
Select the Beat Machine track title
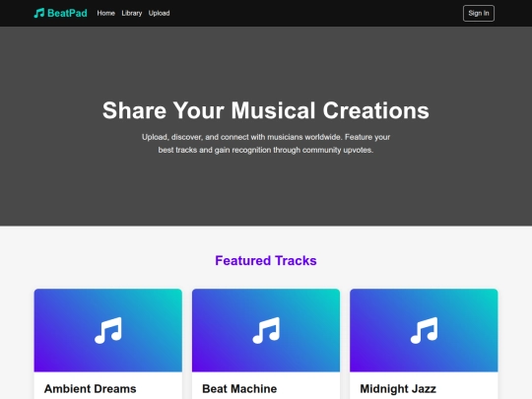(x=239, y=389)
